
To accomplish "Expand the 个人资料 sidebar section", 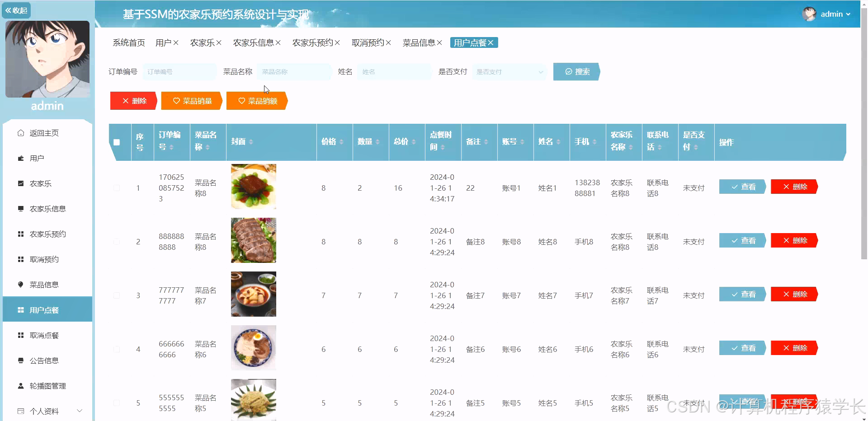I will pyautogui.click(x=80, y=411).
